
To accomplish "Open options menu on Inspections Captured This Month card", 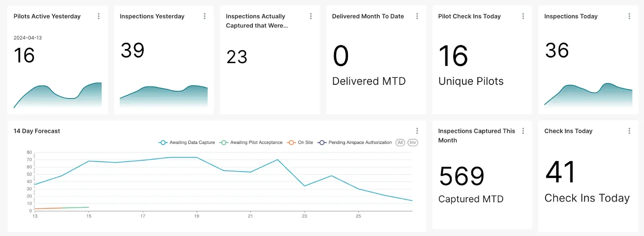I will click(523, 131).
